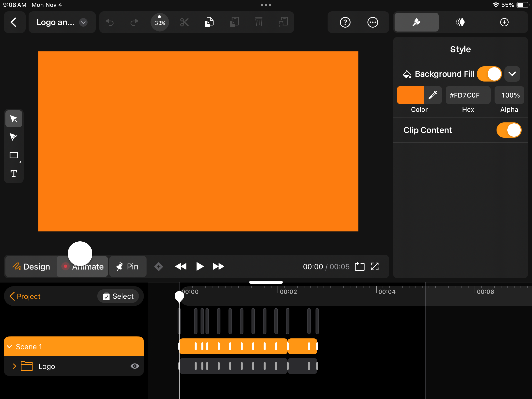Click the timeline panel resize handle

click(x=266, y=282)
